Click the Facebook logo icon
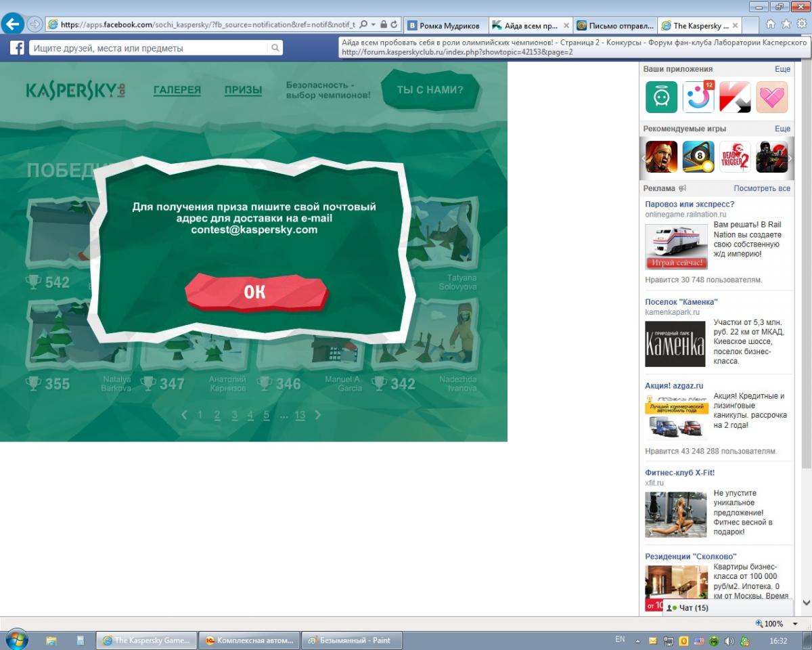 coord(17,48)
